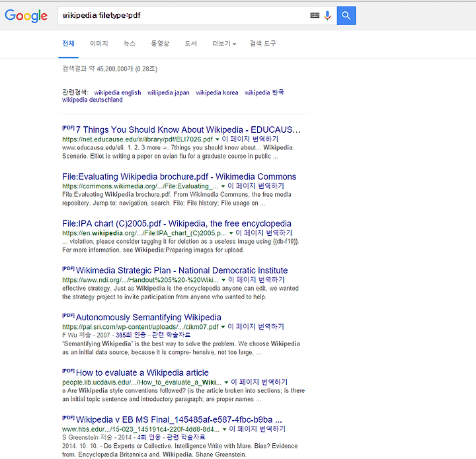Translate the ucdavis result page

[259, 382]
